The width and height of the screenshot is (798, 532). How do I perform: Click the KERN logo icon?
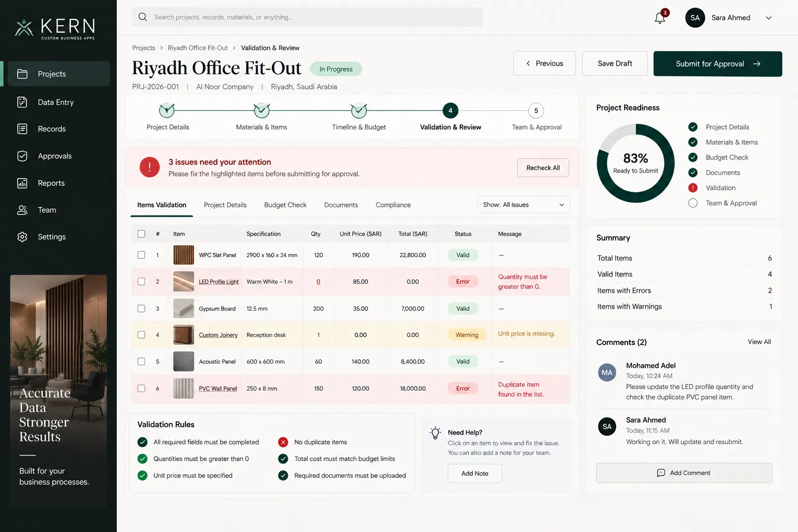pos(24,27)
